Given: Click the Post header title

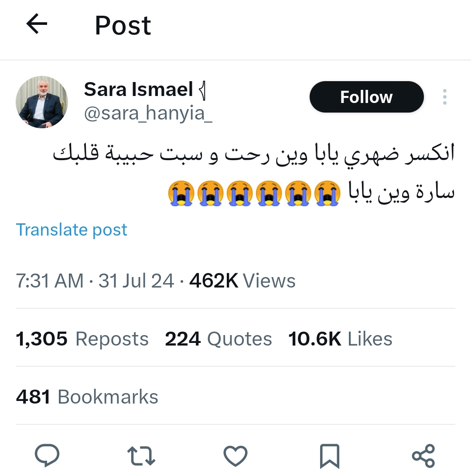Looking at the screenshot, I should pyautogui.click(x=123, y=25).
